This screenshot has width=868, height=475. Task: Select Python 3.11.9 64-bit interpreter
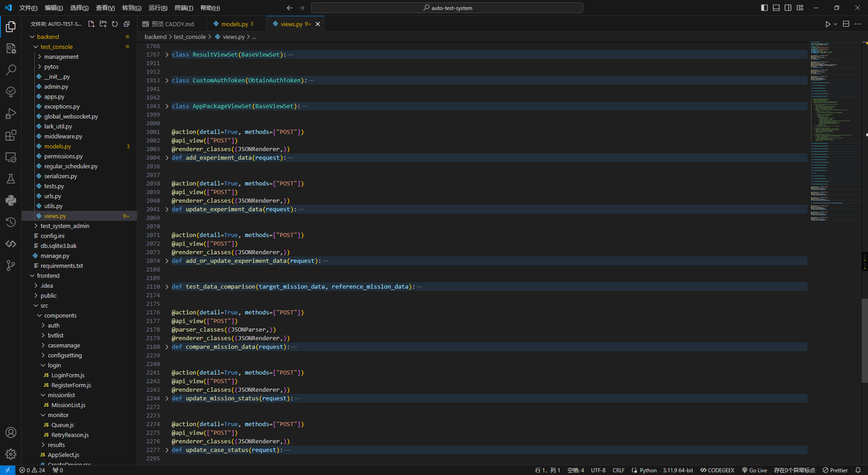(678, 470)
